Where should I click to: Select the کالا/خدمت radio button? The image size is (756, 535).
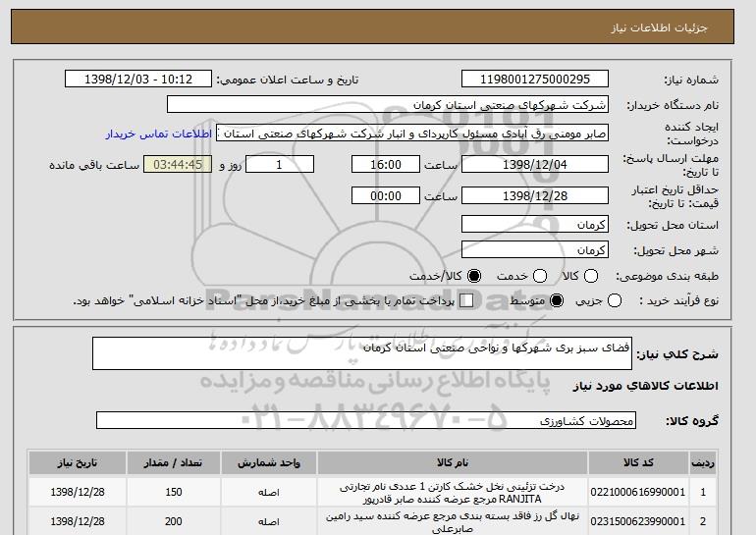[x=474, y=276]
